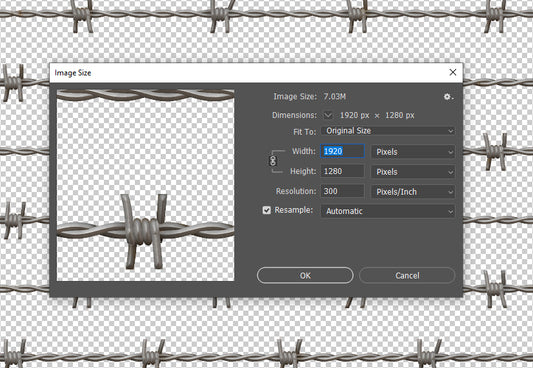Viewport: 533px width, 368px height.
Task: Click the Resolution: text label
Action: (296, 191)
